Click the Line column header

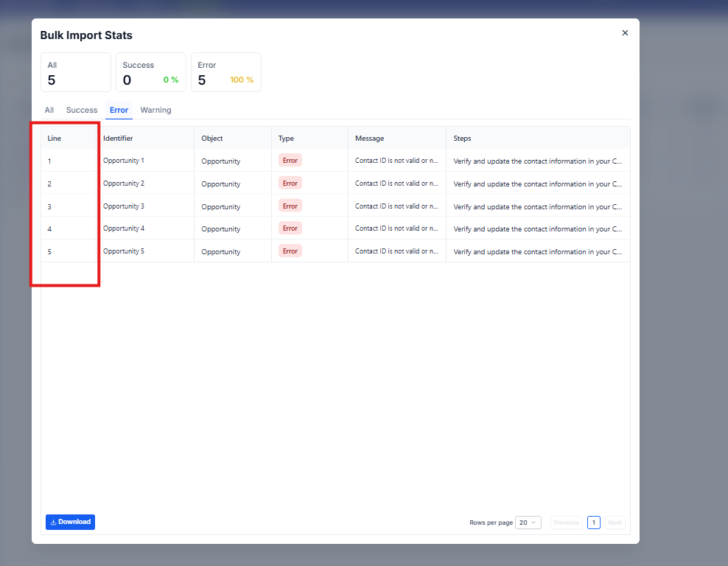pyautogui.click(x=55, y=139)
